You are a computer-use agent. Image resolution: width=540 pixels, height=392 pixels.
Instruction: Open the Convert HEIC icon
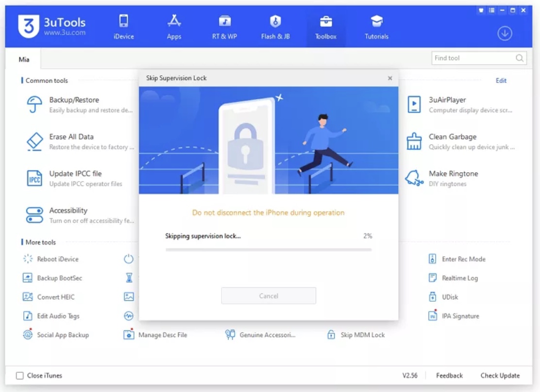(28, 296)
